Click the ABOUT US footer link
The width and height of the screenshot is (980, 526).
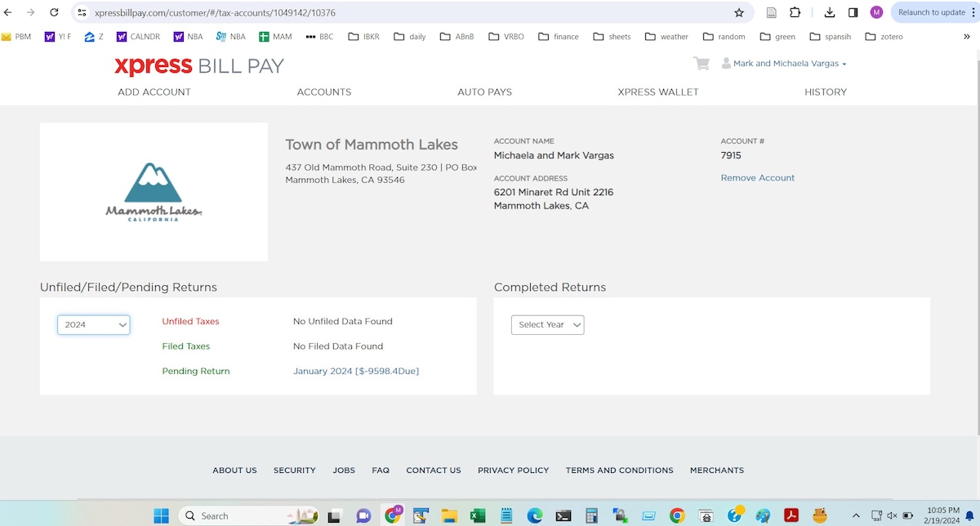[235, 470]
